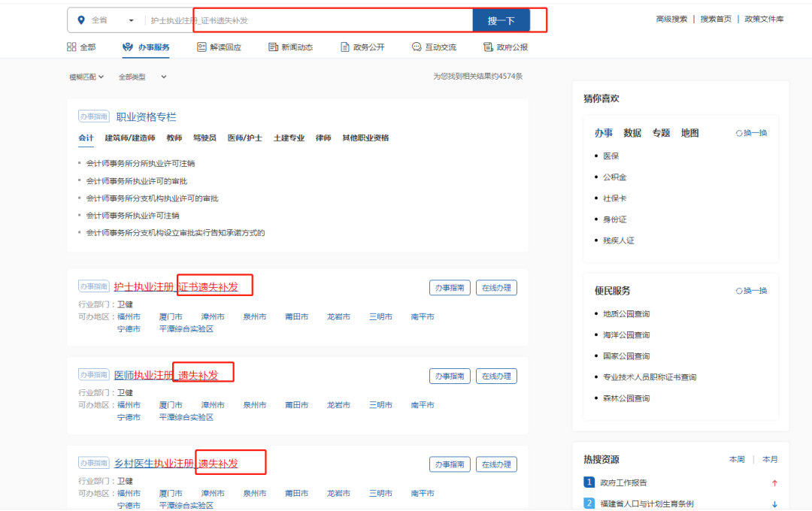Select the 驾驶员 category tab
Viewport: 812px width, 511px height.
205,138
